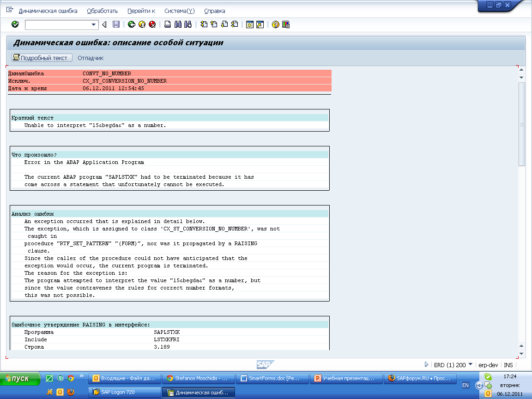The image size is (532, 399).
Task: Click the Windows пуск Start button
Action: (20, 378)
